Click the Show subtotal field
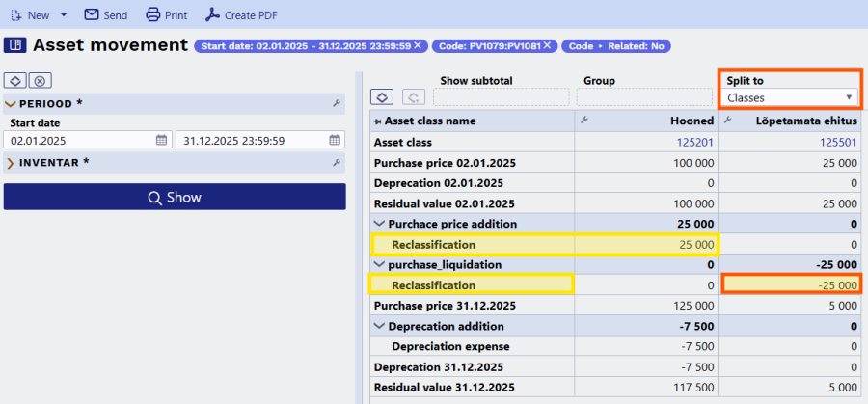 pyautogui.click(x=501, y=96)
